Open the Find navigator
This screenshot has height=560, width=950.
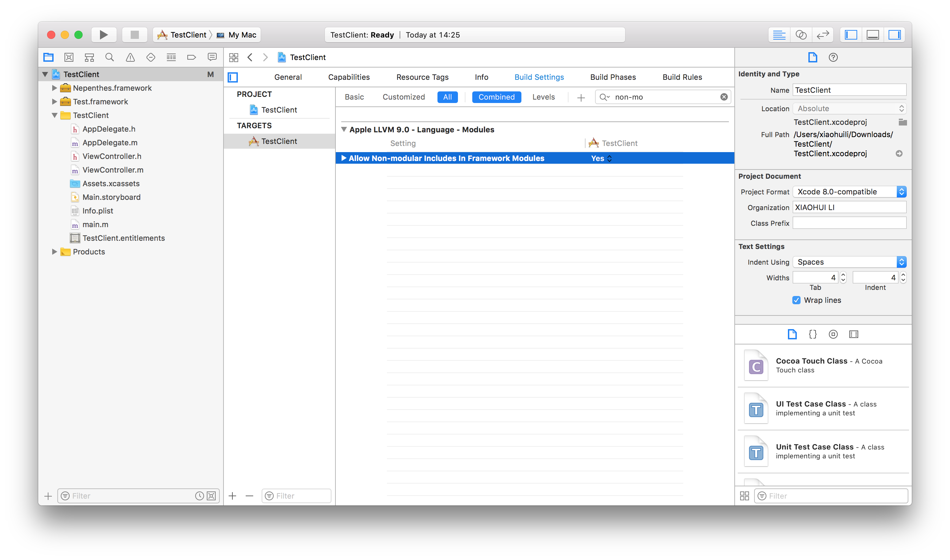[x=110, y=57]
